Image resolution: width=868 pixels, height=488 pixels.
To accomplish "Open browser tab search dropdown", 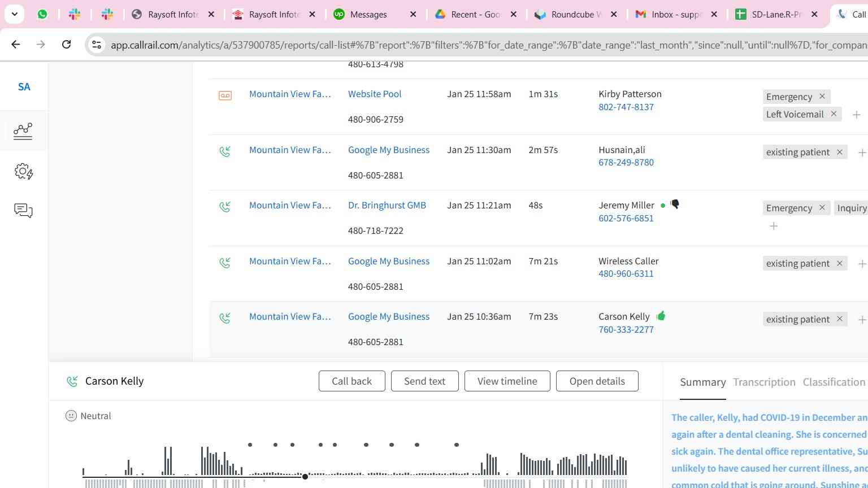I will coord(14,14).
